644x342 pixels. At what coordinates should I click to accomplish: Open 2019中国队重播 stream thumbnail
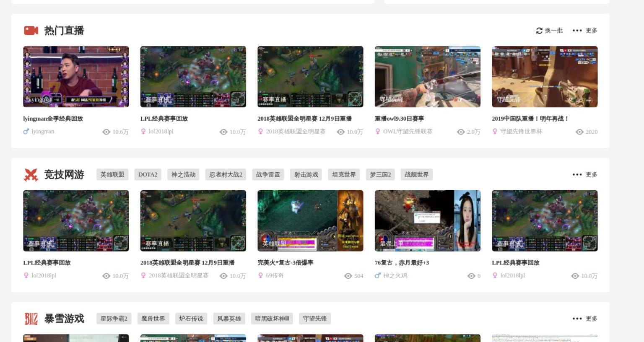coord(545,77)
